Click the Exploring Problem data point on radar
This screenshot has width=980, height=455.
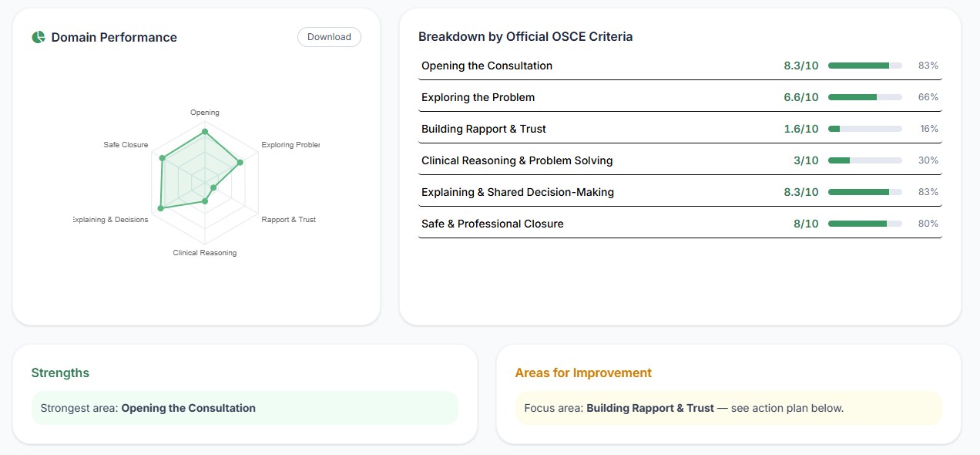click(x=240, y=162)
